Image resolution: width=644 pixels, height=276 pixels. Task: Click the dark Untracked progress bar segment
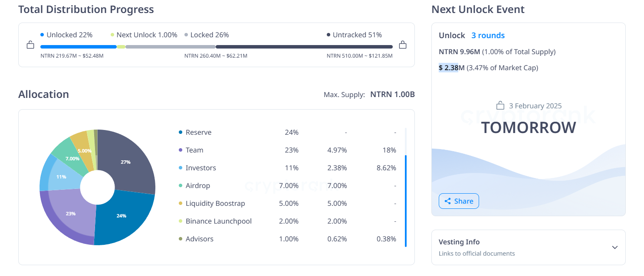click(304, 47)
